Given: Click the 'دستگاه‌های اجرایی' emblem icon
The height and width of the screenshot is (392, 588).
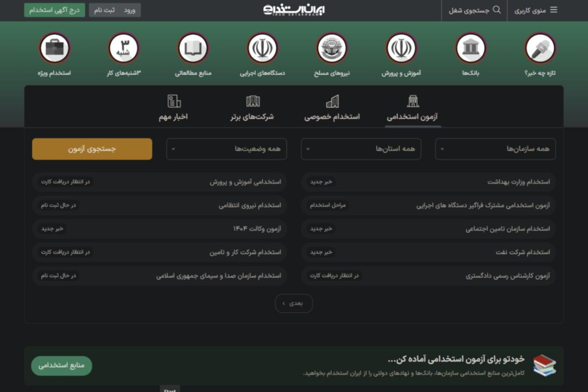Looking at the screenshot, I should tap(262, 48).
